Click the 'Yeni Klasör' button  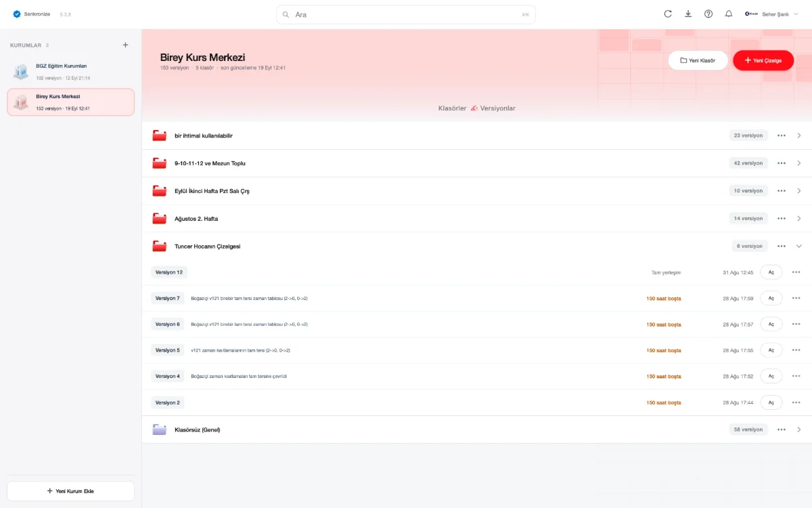click(x=698, y=60)
